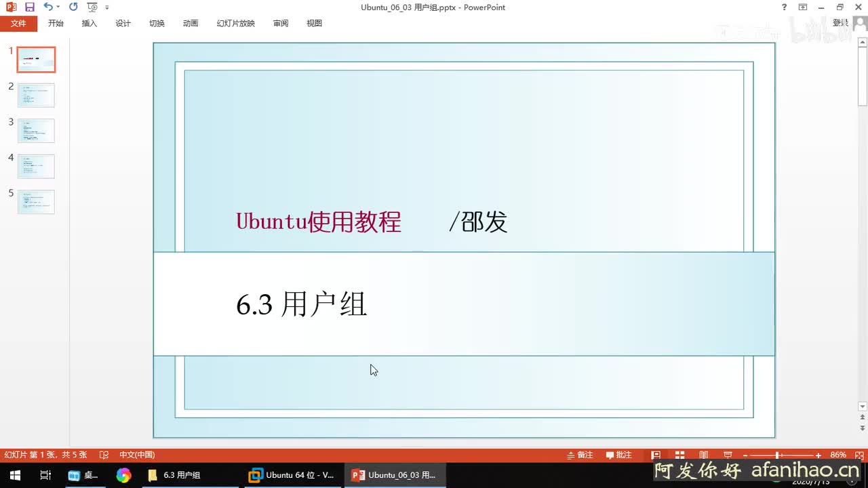Open the 文件 (File) tab

[x=18, y=23]
